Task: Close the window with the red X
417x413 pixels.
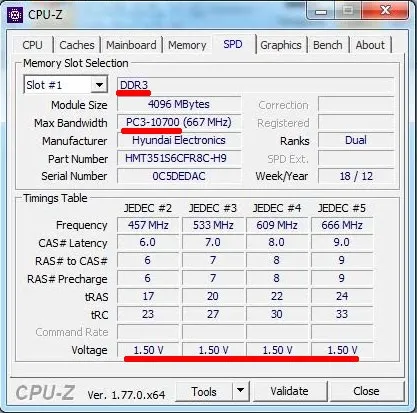Action: click(x=385, y=10)
